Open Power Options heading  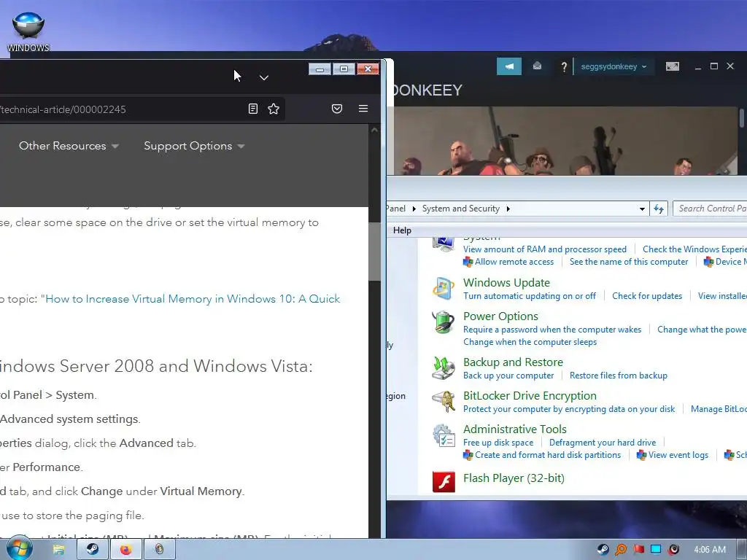click(500, 316)
